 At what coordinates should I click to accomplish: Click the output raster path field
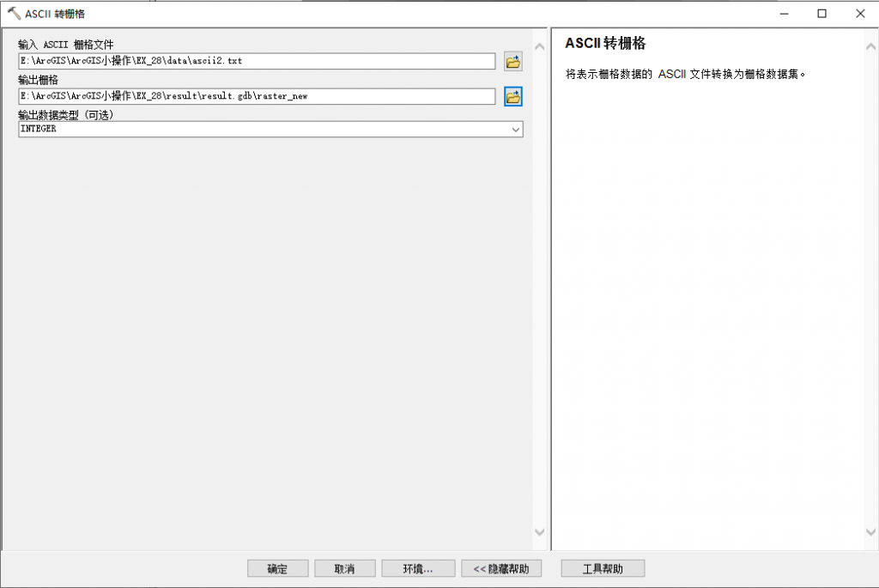[258, 96]
